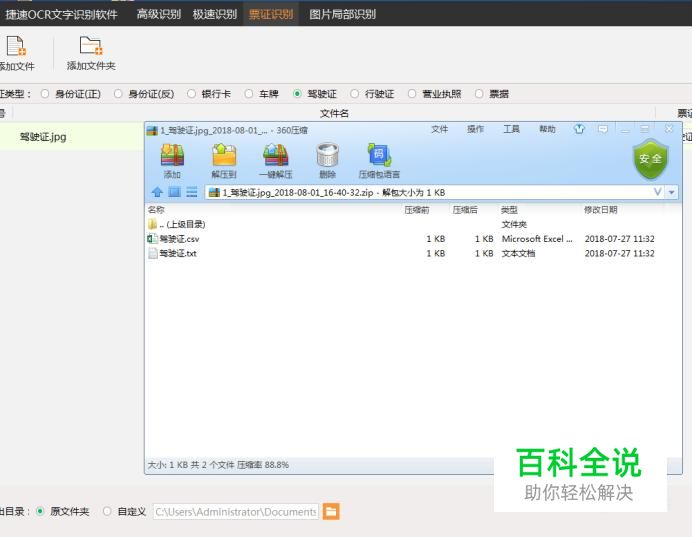Image resolution: width=692 pixels, height=537 pixels.
Task: Click the 文件名 column header in OCR list
Action: [x=334, y=113]
